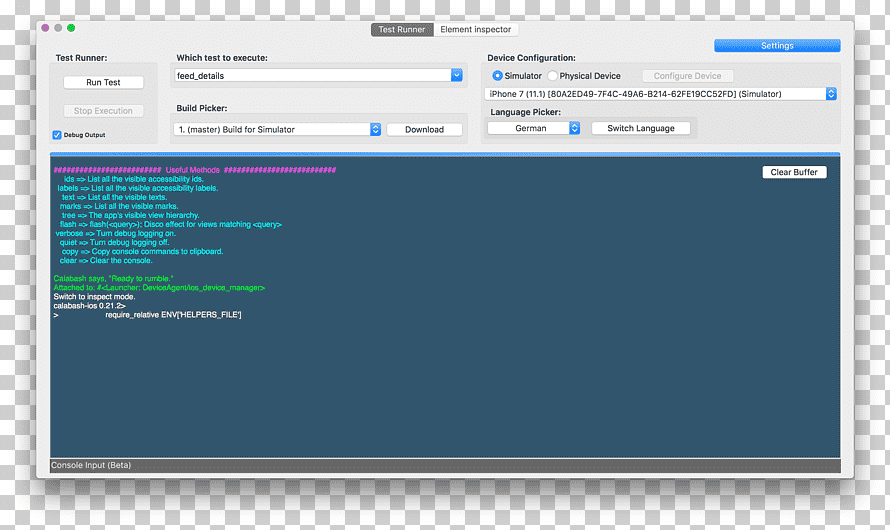Click Switch Language button
890x530 pixels.
tap(641, 128)
